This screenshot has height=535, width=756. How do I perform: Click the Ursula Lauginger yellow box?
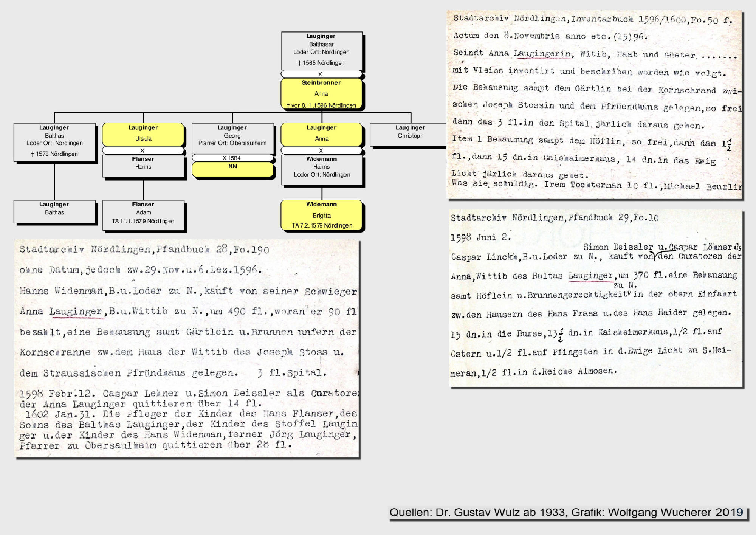click(143, 134)
